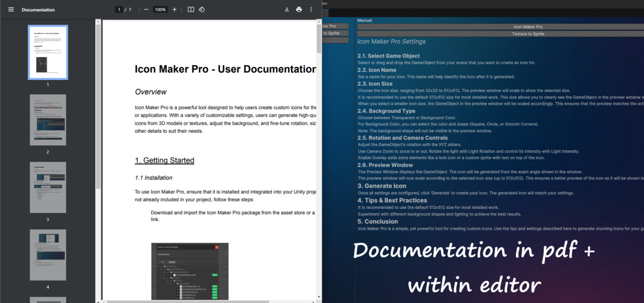
Task: Select page 3 thumbnail
Action: [x=48, y=187]
